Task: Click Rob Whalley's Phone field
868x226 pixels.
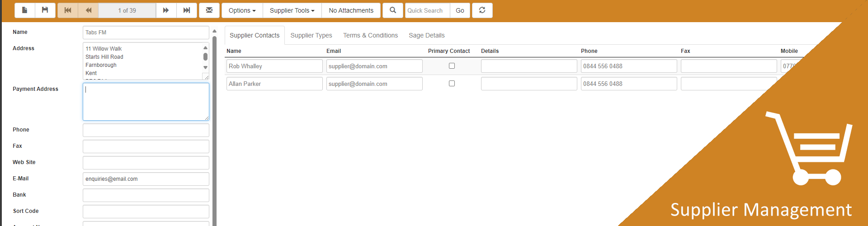Action: (629, 66)
